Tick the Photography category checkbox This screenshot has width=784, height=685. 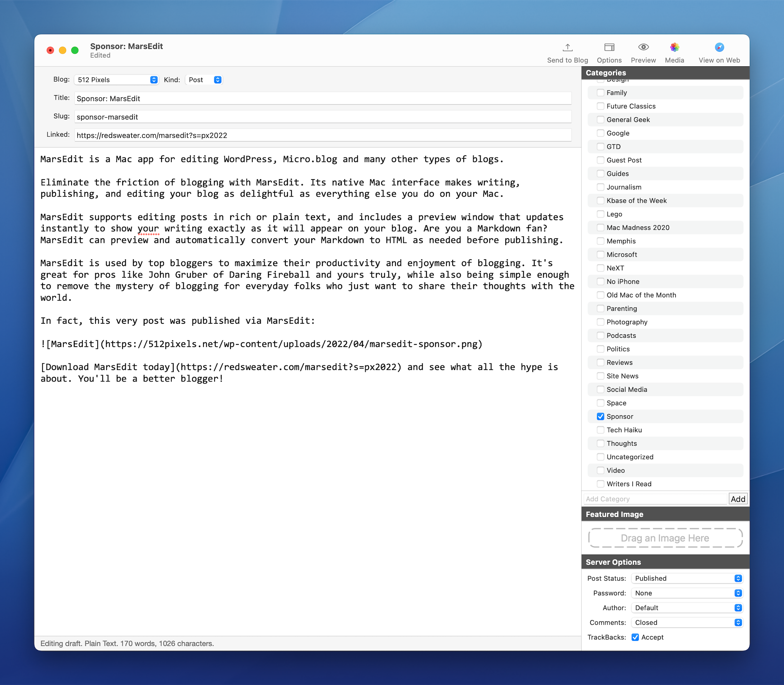click(x=600, y=322)
